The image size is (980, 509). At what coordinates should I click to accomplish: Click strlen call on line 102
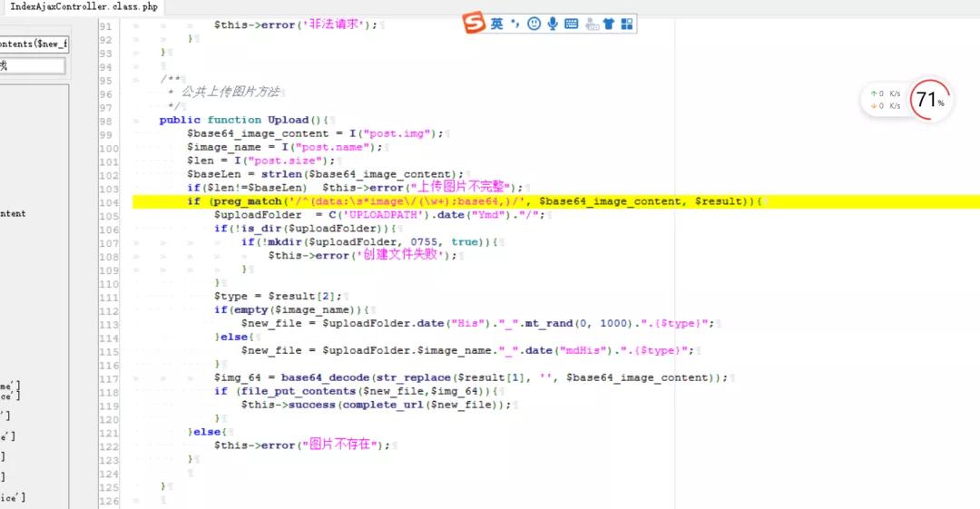(282, 174)
